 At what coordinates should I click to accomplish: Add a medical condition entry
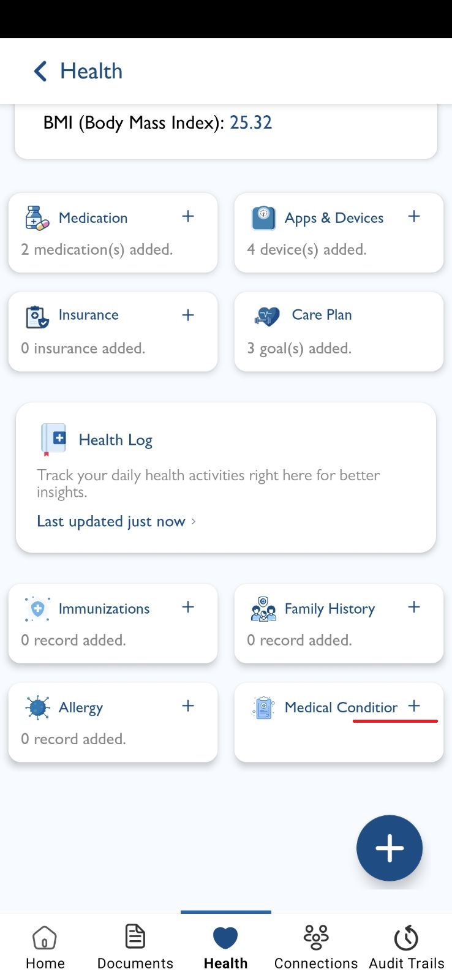point(414,706)
